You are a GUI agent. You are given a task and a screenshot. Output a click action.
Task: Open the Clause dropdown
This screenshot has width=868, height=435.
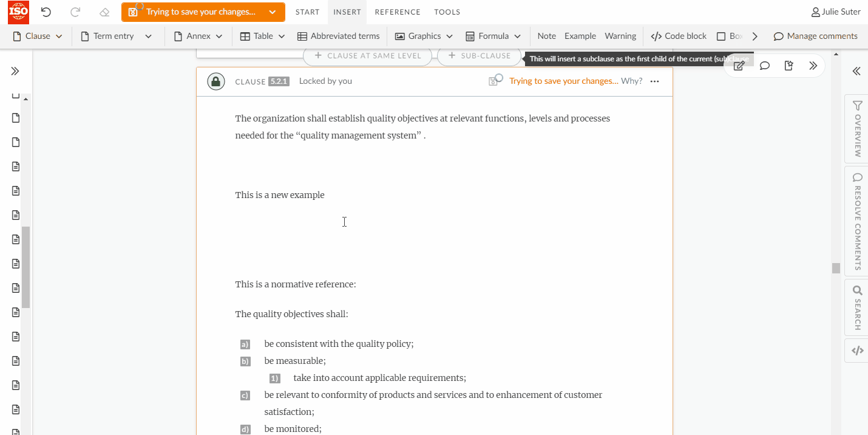click(x=38, y=36)
